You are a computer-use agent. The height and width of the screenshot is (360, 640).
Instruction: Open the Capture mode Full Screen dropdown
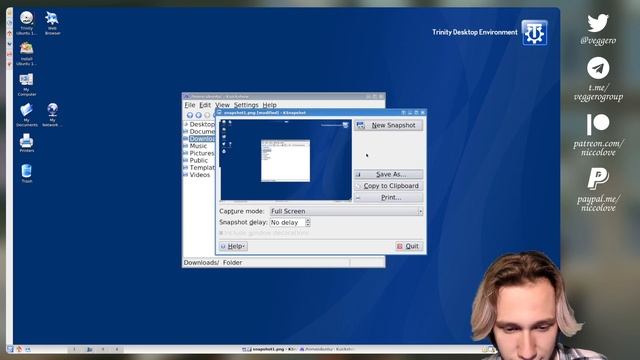[346, 211]
